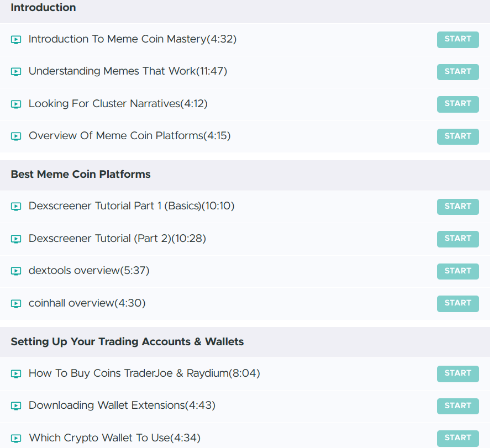Image resolution: width=494 pixels, height=448 pixels.
Task: Start the coinhall overview lesson
Action: [458, 303]
